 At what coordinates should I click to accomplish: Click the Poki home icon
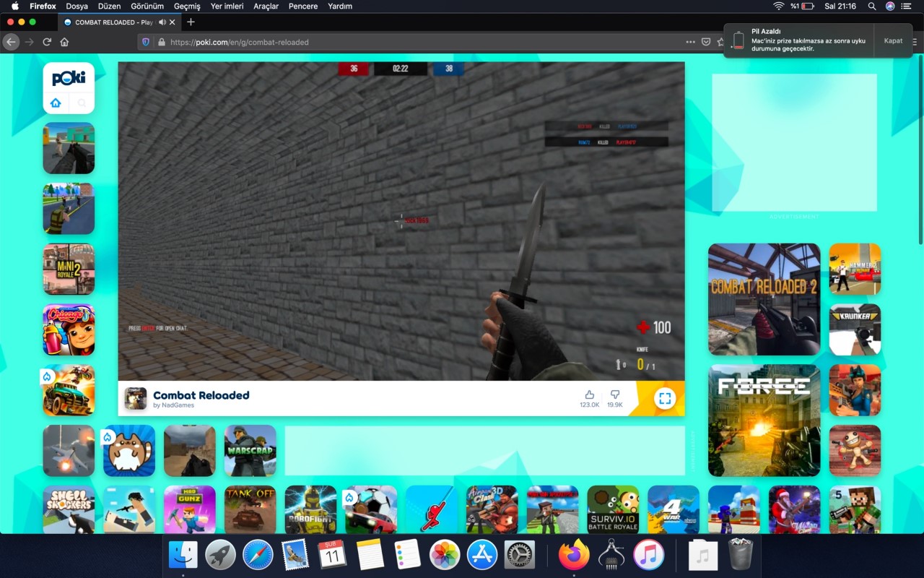(56, 103)
